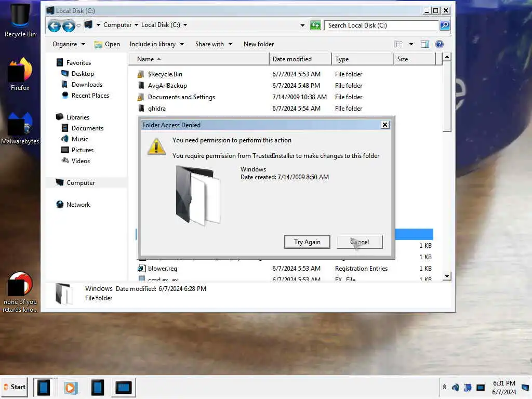
Task: Click the scrollbar up arrow in file list
Action: point(447,57)
